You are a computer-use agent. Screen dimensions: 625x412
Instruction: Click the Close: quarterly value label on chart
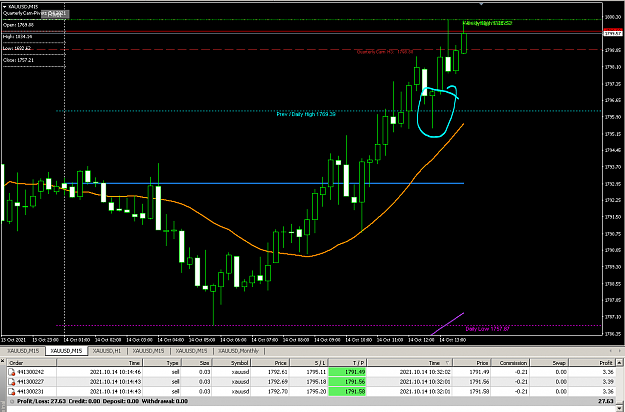[19, 60]
